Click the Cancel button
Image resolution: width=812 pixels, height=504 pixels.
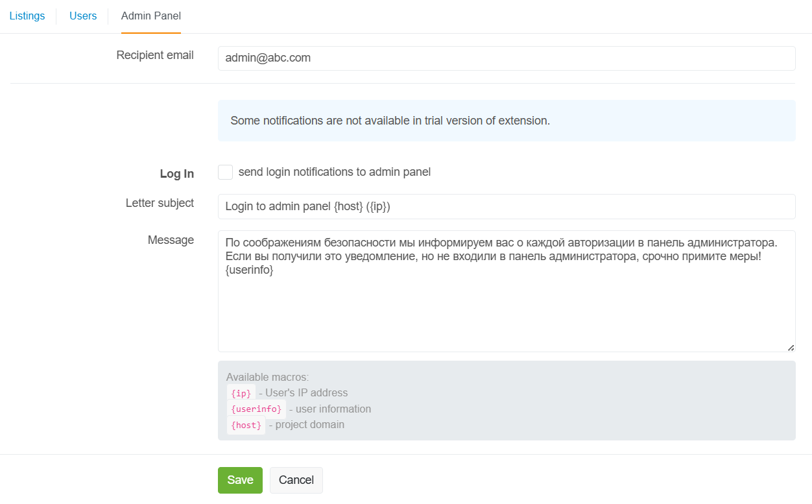click(296, 480)
